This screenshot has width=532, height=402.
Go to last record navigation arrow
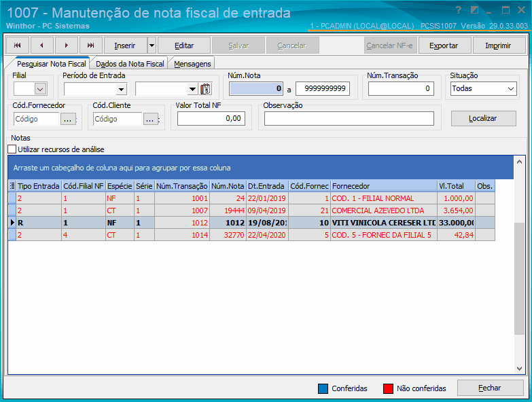pyautogui.click(x=90, y=45)
